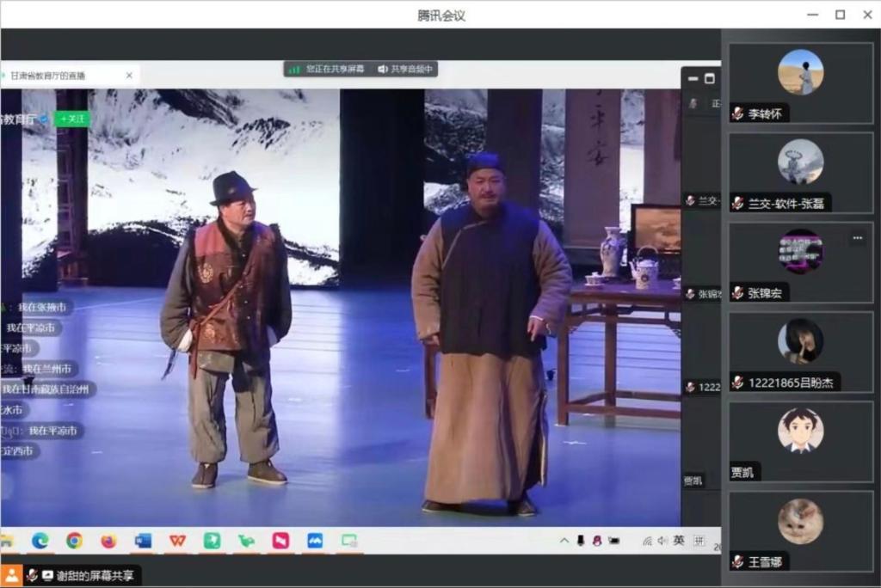Click the mic icon on 谢甜的屏幕共享 label
The height and width of the screenshot is (588, 881).
tap(32, 573)
